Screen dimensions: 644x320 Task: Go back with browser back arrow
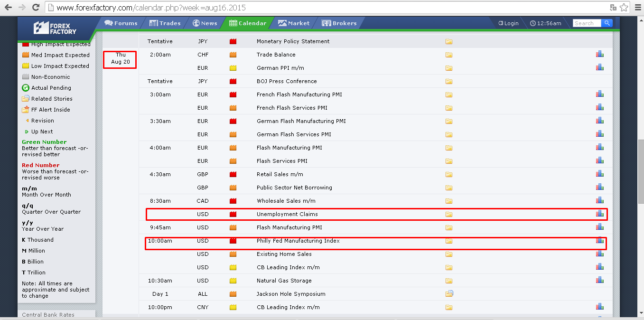point(8,8)
